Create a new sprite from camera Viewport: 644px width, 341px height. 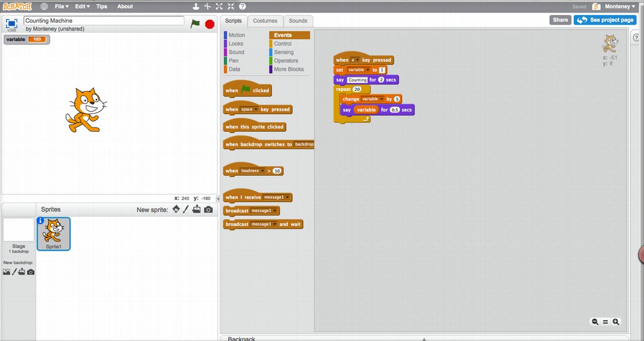[x=208, y=209]
